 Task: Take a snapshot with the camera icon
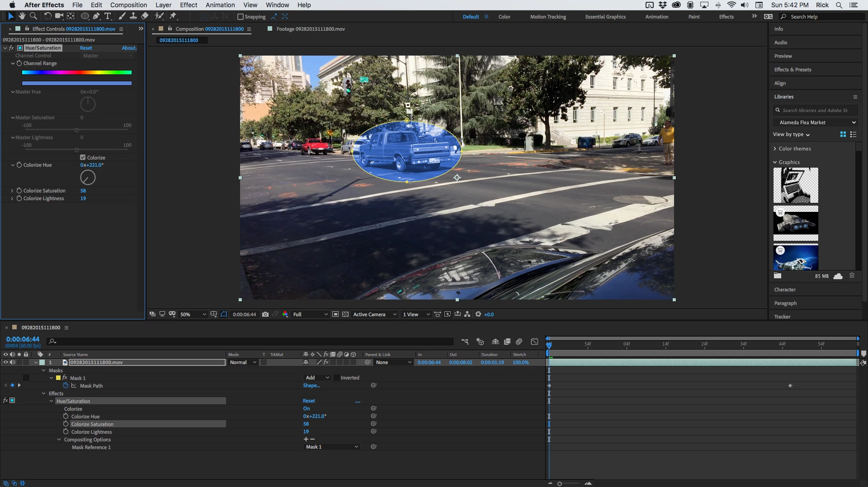tap(265, 314)
